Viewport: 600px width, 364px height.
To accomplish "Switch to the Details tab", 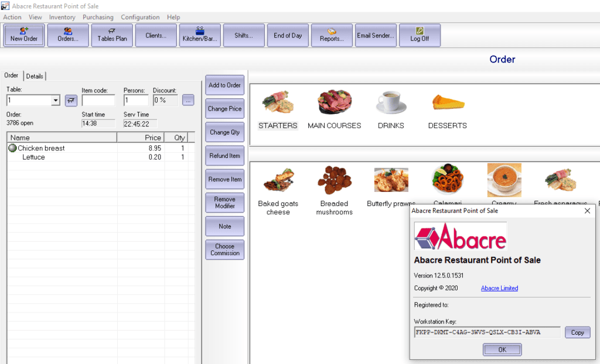I will click(x=35, y=76).
